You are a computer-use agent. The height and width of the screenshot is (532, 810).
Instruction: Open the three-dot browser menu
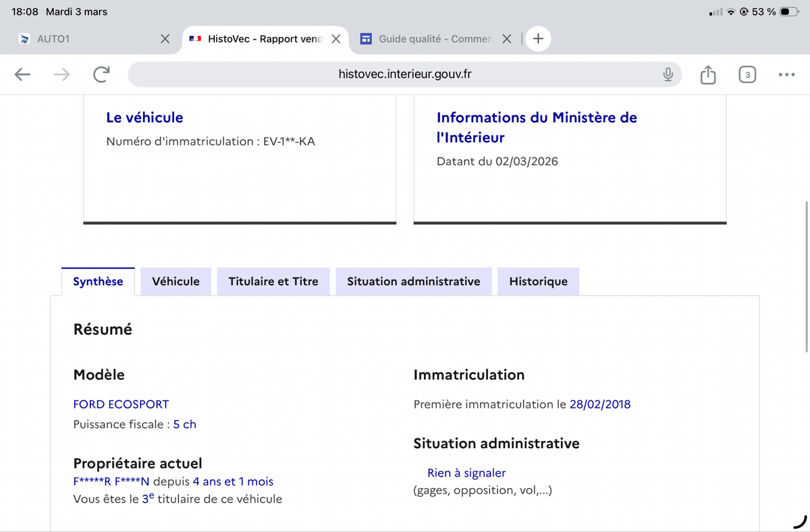[x=786, y=75]
